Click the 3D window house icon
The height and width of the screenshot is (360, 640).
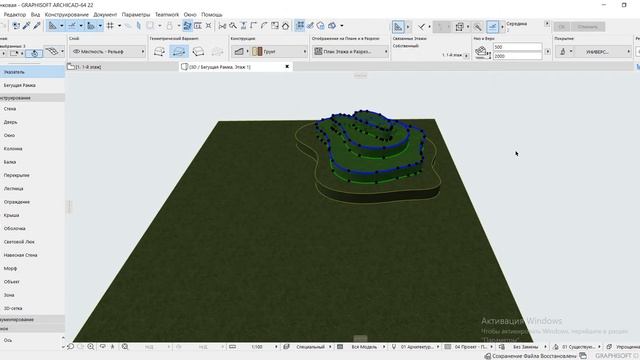coord(321,26)
